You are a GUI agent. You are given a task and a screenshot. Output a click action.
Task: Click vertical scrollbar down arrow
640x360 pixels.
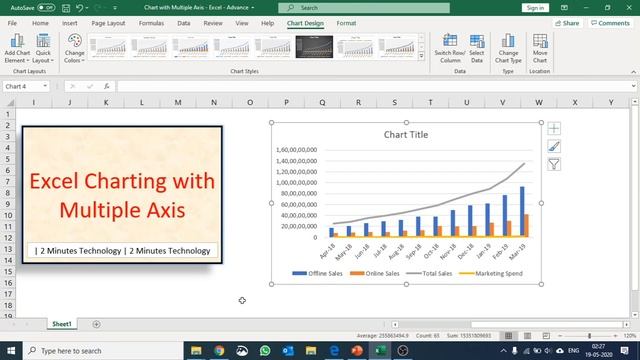tap(635, 315)
